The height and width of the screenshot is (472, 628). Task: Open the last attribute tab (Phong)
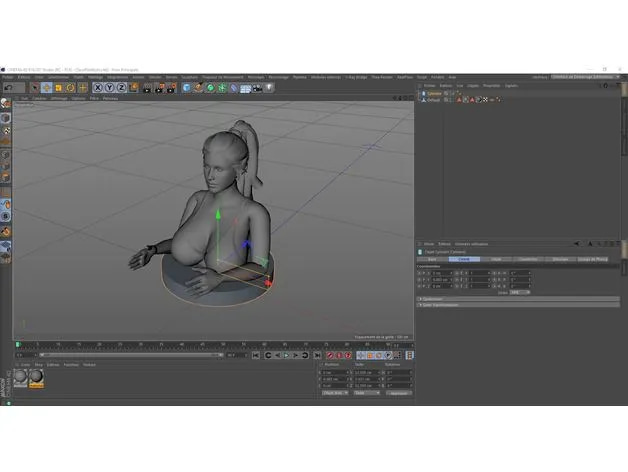[x=592, y=259]
